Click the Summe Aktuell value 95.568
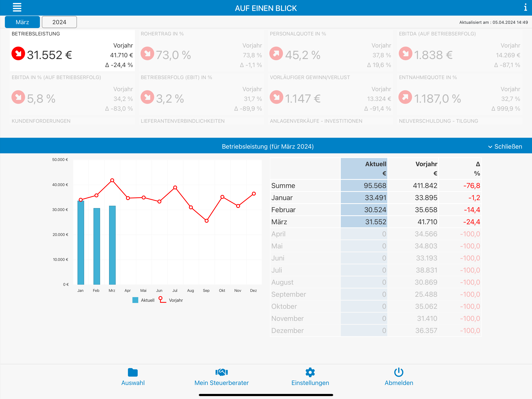The height and width of the screenshot is (399, 532). (375, 185)
